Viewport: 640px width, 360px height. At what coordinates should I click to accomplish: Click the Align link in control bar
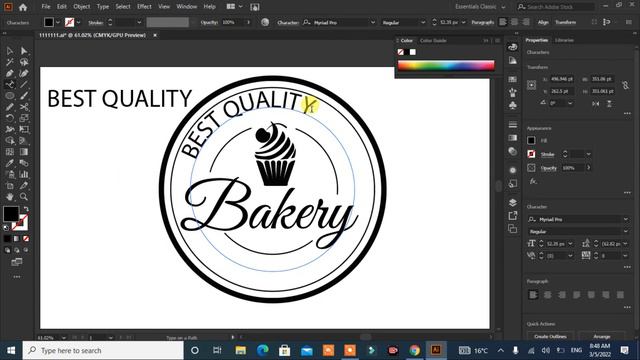[543, 22]
